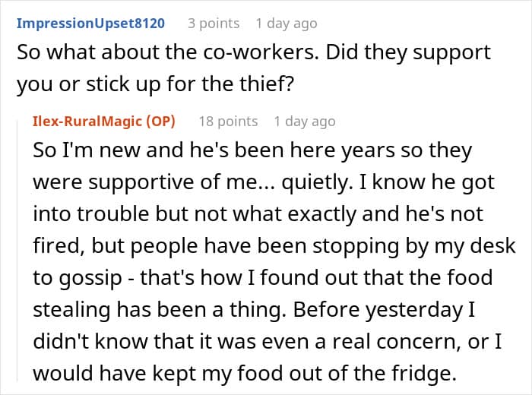The image size is (532, 395).
Task: Click the line starting 'to gossip - that's how'
Action: click(263, 278)
